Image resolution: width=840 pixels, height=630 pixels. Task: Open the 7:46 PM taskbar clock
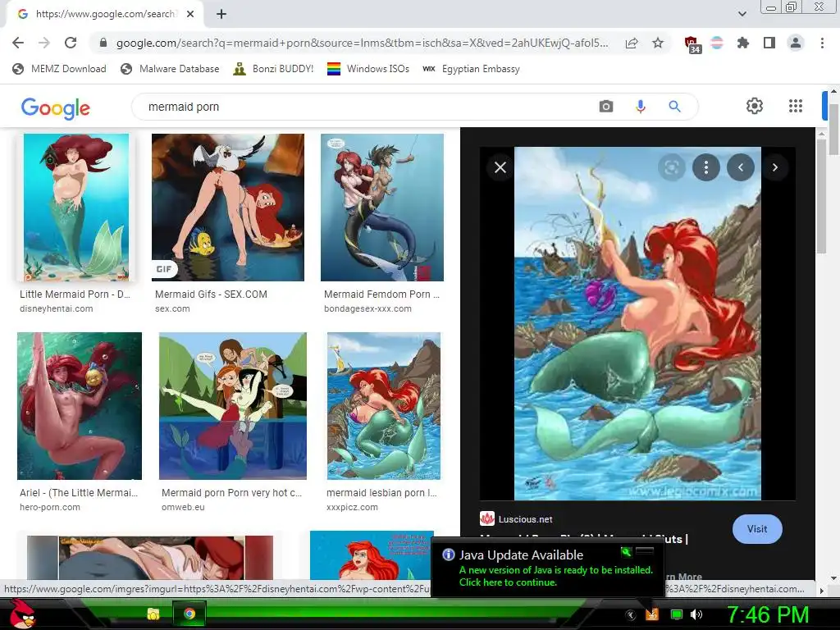767,614
